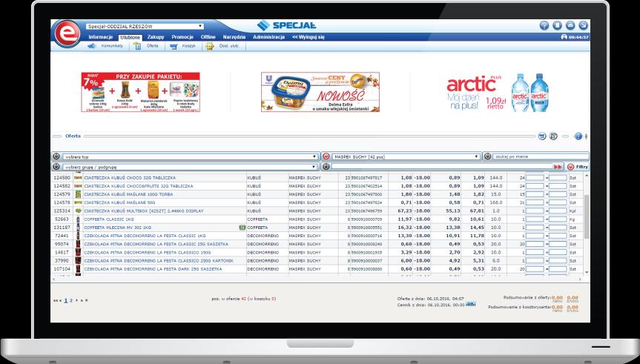This screenshot has height=364, width=640.
Task: Toggle the power button beside the search field
Action: [x=326, y=167]
